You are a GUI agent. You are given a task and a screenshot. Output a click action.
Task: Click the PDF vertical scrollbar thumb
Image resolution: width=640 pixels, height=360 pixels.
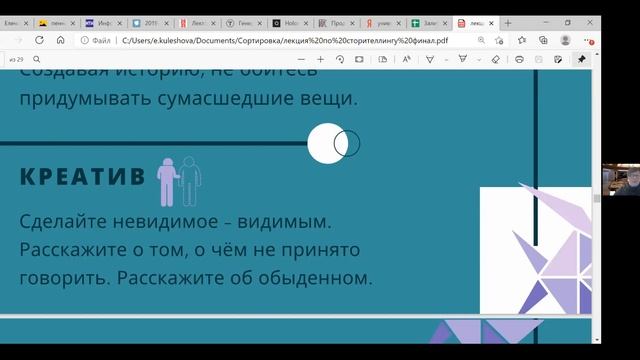[597, 198]
